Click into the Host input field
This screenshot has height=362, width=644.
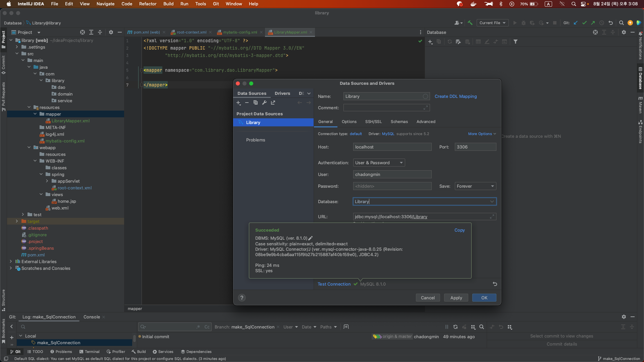coord(392,147)
